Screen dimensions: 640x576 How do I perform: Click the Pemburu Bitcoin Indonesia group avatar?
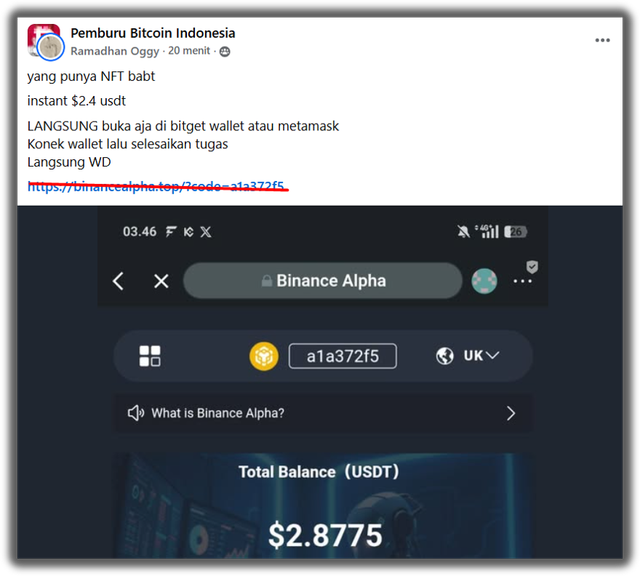pyautogui.click(x=44, y=41)
